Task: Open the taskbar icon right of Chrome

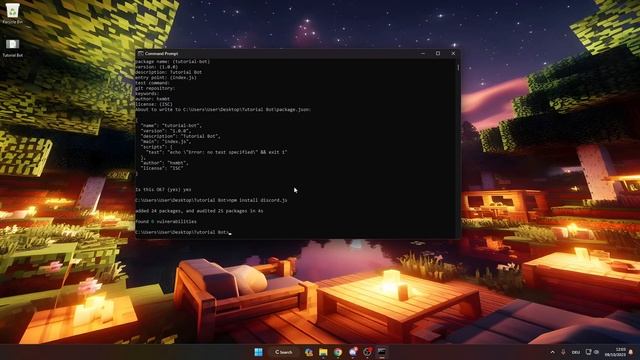Action: [x=353, y=352]
